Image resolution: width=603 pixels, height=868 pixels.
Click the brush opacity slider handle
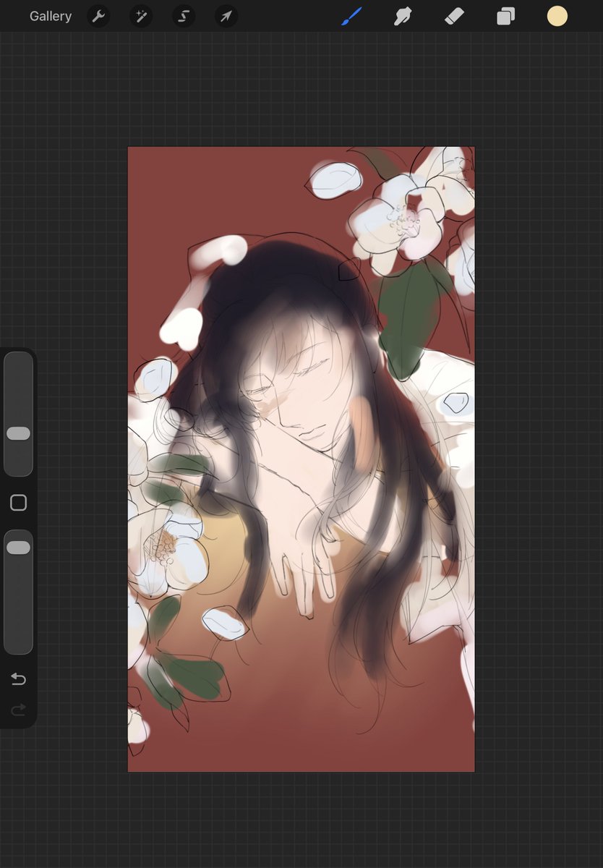[x=18, y=548]
